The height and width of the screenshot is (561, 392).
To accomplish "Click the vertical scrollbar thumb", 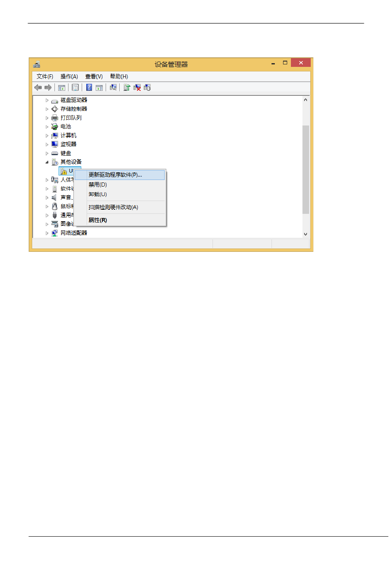I will 305,169.
